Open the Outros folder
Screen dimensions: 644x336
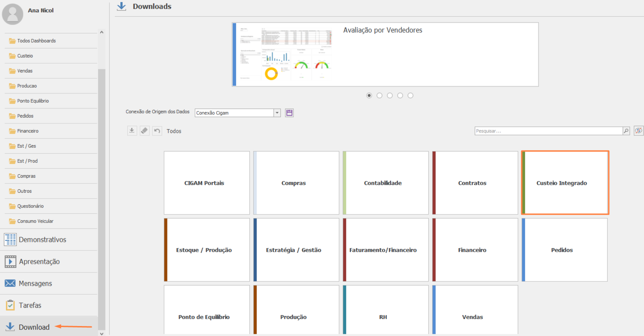coord(51,191)
